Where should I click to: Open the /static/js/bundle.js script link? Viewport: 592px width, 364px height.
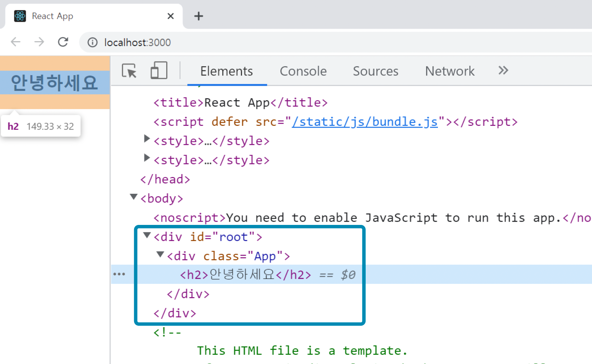click(365, 122)
